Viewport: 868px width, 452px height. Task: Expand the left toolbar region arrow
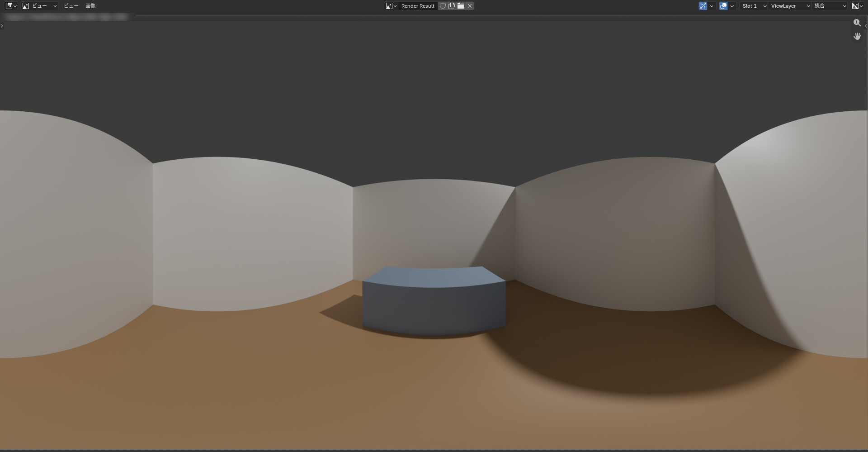(x=2, y=26)
